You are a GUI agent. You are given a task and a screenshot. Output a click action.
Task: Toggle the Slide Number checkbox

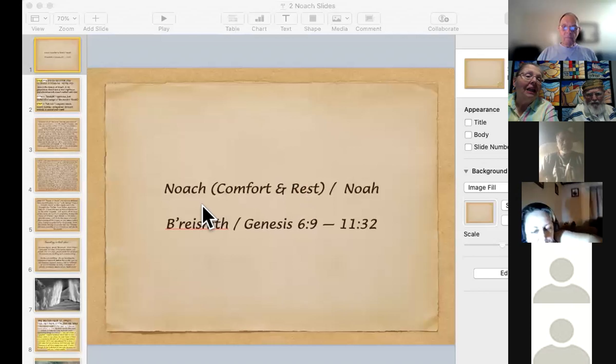(468, 147)
